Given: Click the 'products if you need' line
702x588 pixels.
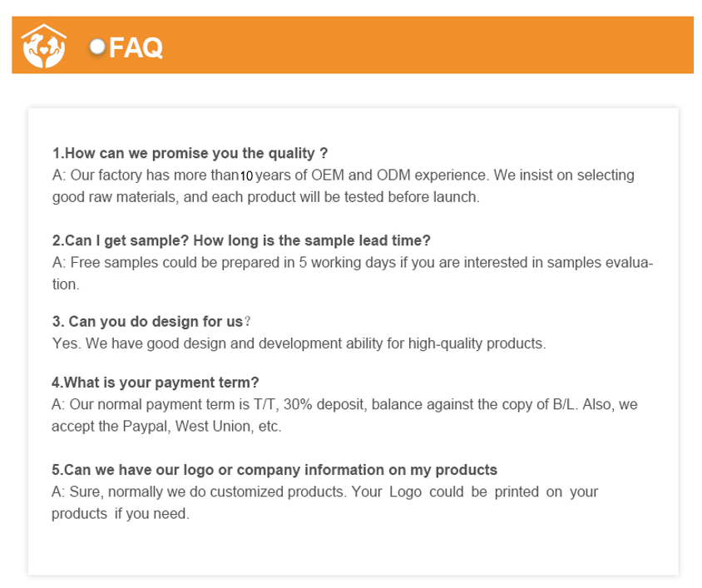Looking at the screenshot, I should coord(121,514).
